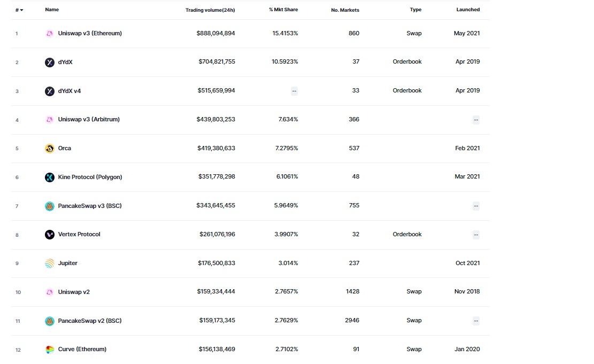Sort by No. Markets column header
The image size is (594, 364).
[345, 10]
